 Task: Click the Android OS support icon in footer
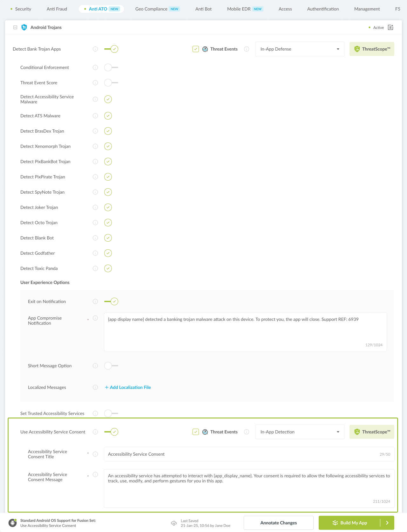coord(13,523)
